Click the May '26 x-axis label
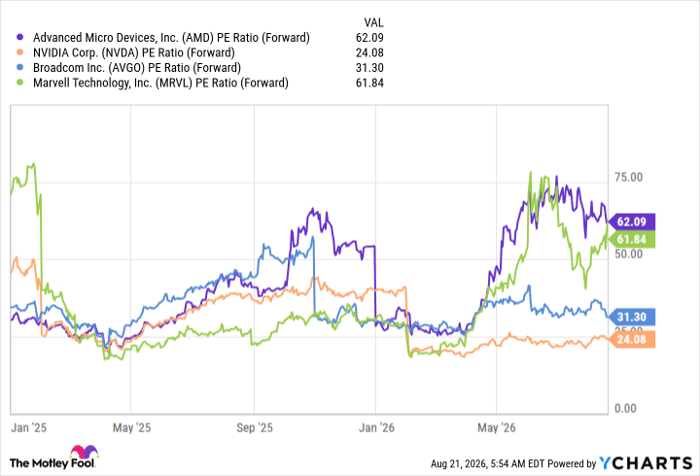The image size is (700, 476). [496, 428]
